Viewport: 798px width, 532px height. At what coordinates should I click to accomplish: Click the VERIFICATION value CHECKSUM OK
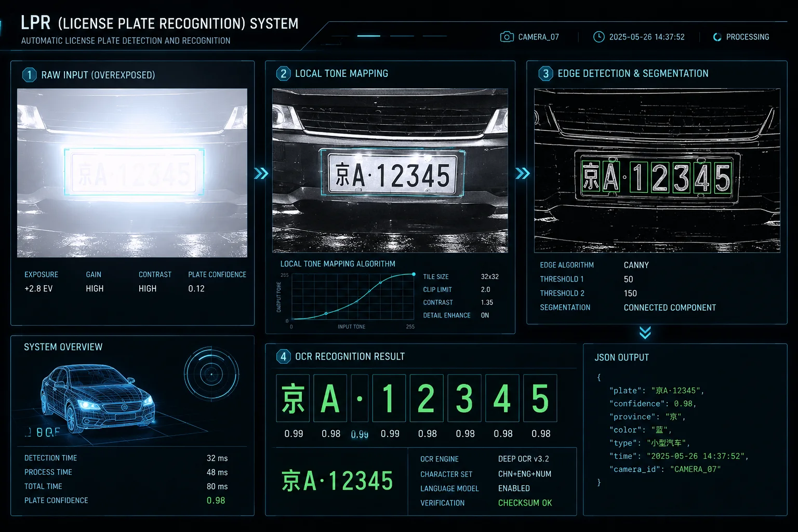[x=525, y=503]
